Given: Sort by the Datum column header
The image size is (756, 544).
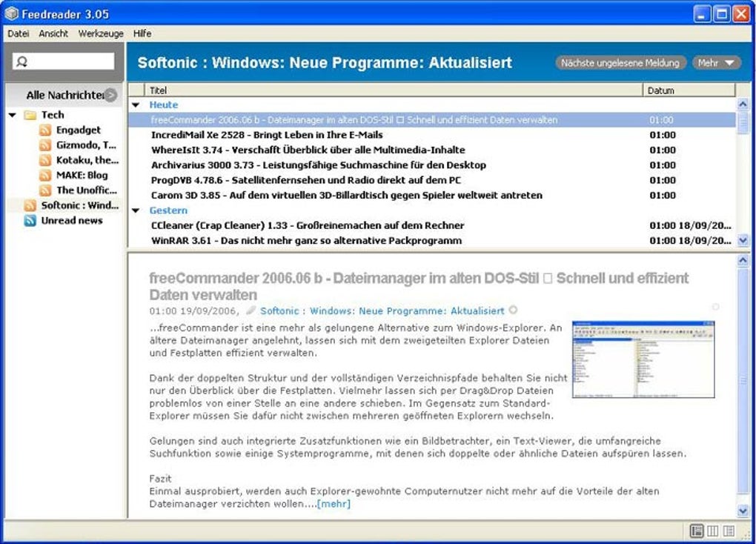Looking at the screenshot, I should pos(689,90).
